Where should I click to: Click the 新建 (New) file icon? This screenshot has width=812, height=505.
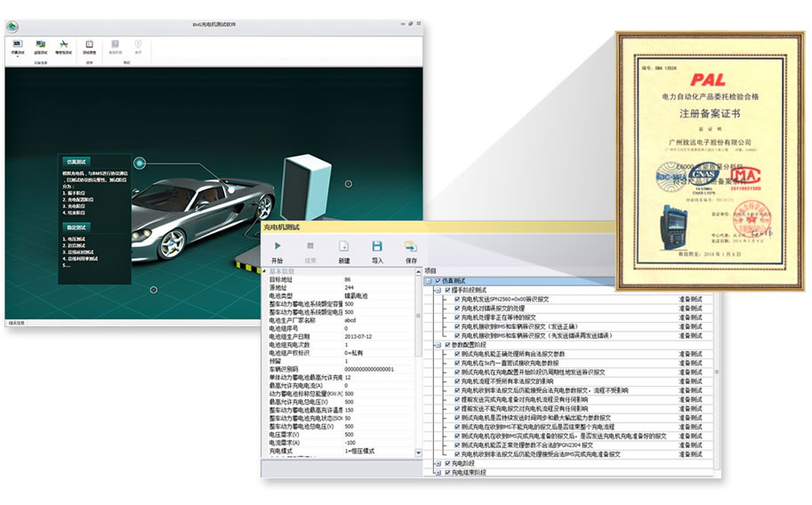[343, 246]
